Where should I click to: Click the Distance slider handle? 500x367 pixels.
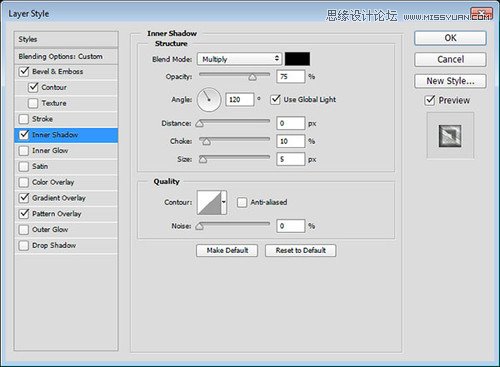[199, 124]
